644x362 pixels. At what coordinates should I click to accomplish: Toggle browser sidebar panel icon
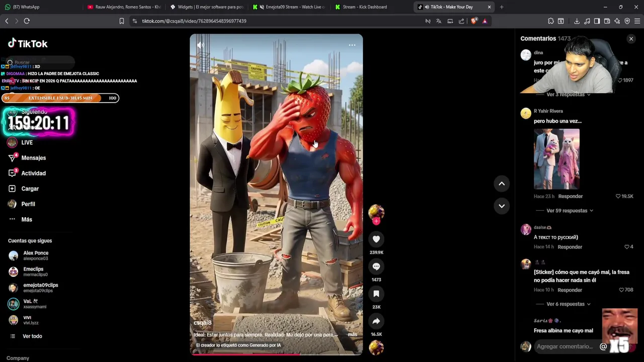(x=597, y=21)
